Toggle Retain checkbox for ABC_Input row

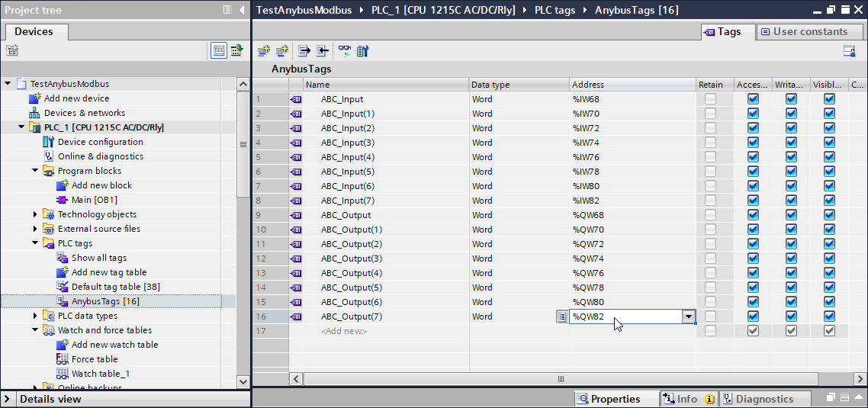(x=710, y=99)
